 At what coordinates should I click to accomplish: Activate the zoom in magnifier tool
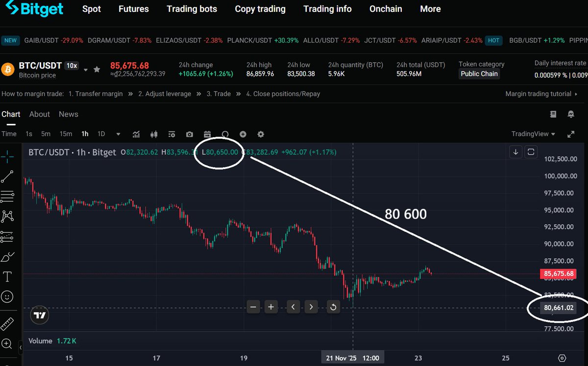tap(7, 343)
